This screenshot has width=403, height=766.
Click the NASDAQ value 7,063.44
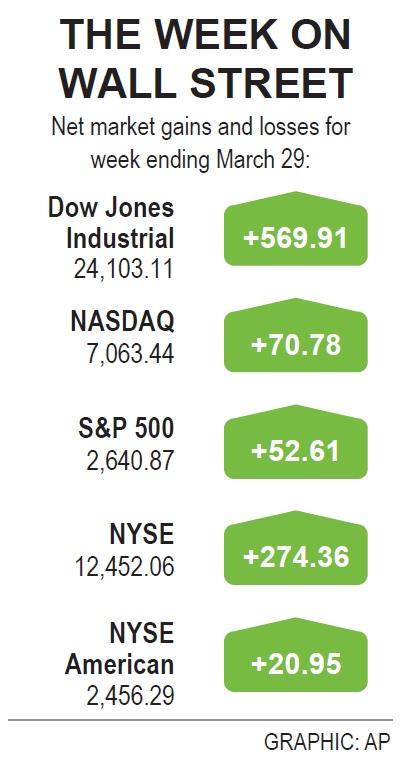[x=130, y=354]
